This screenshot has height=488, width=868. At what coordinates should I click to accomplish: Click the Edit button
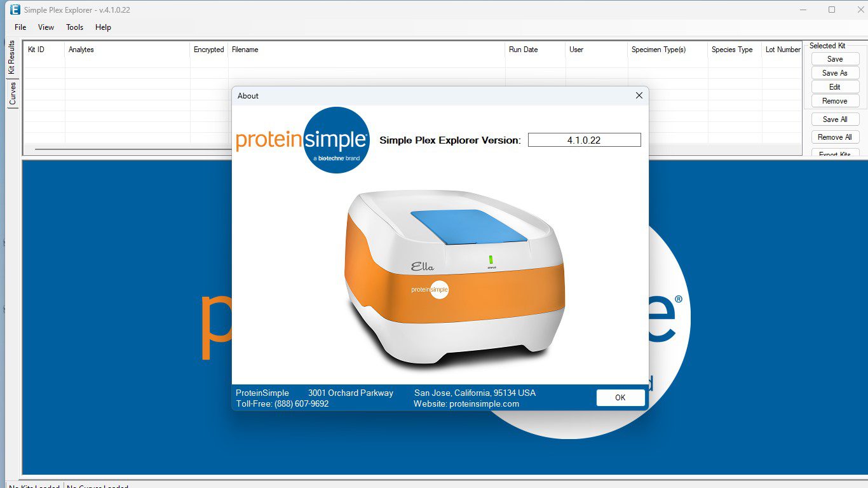834,86
